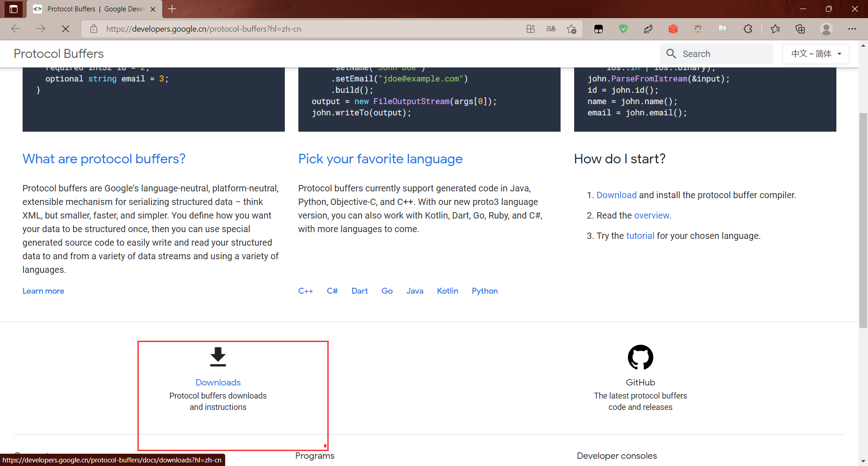
Task: Open the C++ language link
Action: point(306,291)
